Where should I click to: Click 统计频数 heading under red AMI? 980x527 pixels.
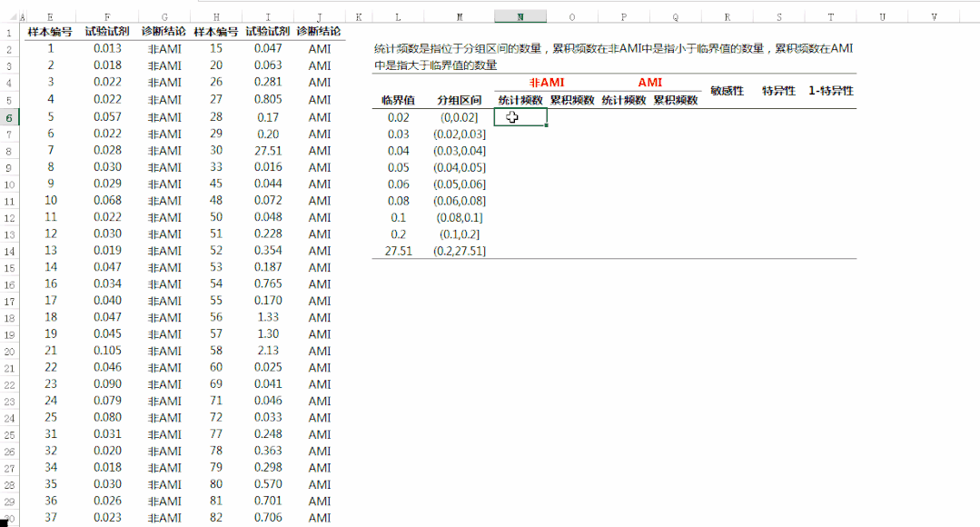click(x=623, y=100)
